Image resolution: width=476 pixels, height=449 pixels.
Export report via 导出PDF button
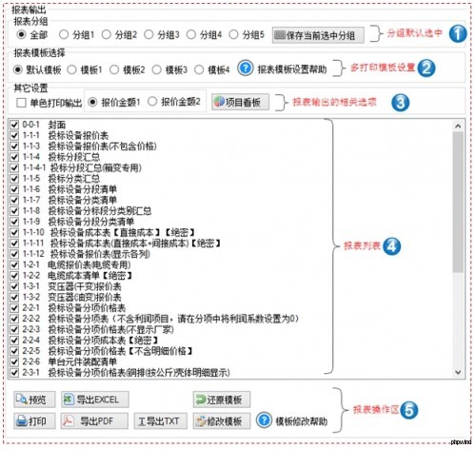pyautogui.click(x=94, y=421)
